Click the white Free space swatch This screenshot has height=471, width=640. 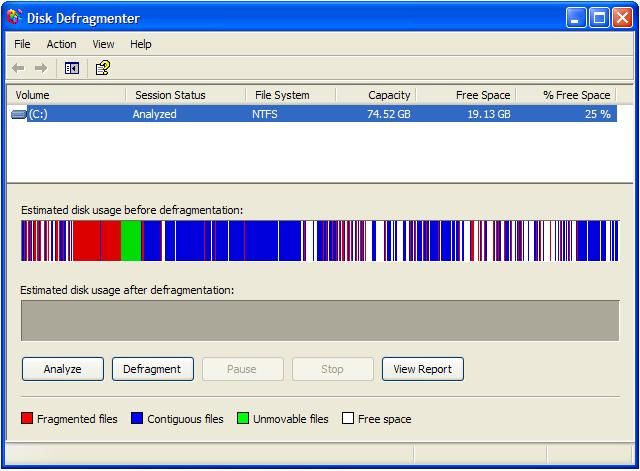pos(348,418)
